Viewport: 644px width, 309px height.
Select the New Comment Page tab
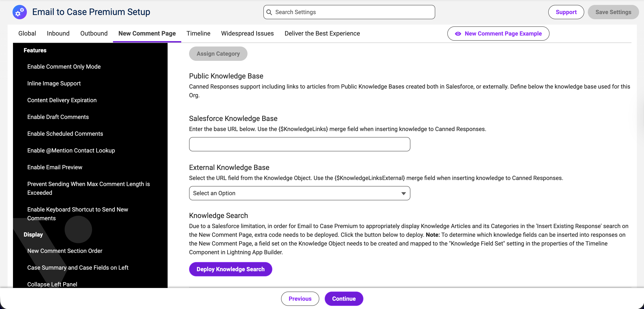click(x=147, y=34)
